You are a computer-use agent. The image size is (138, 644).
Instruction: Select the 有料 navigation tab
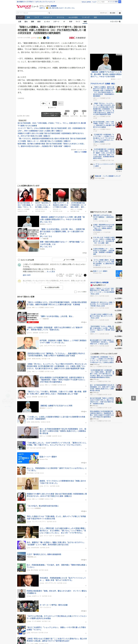(95, 17)
